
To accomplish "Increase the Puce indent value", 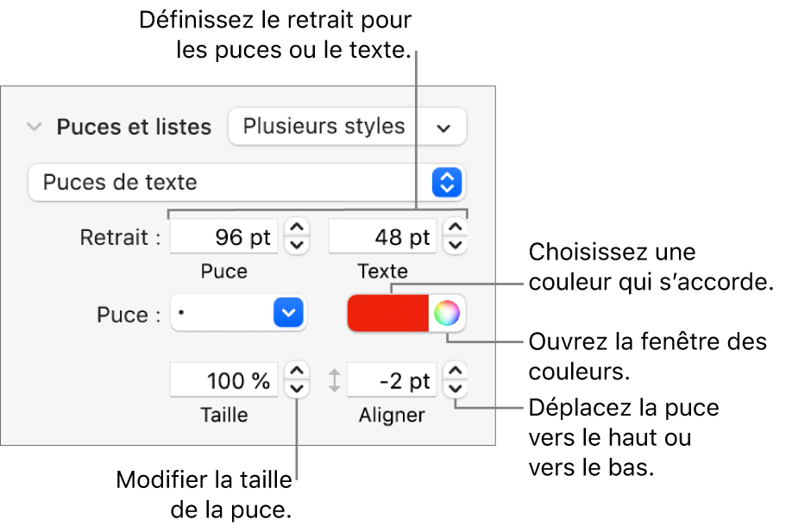I will pos(297,229).
